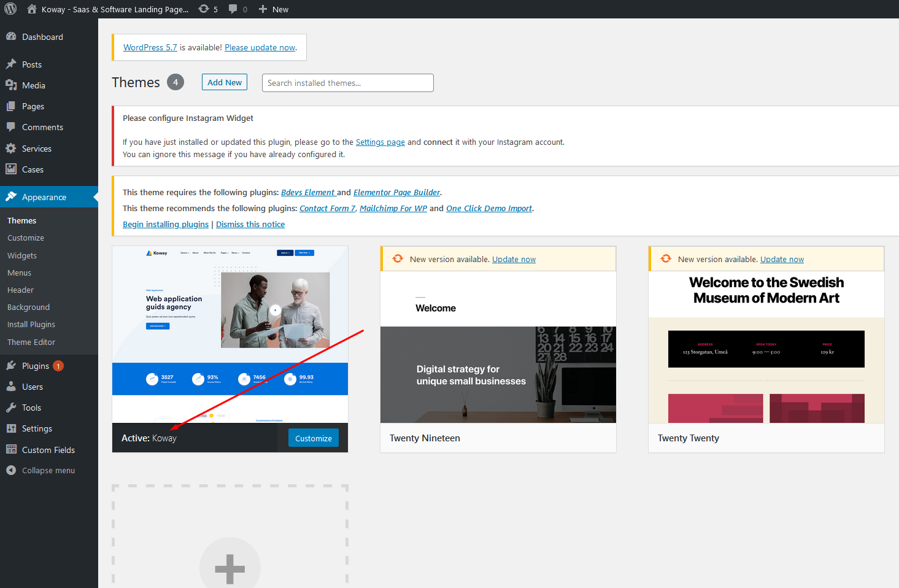Open the Install Plugins submenu item
899x588 pixels.
[x=31, y=324]
